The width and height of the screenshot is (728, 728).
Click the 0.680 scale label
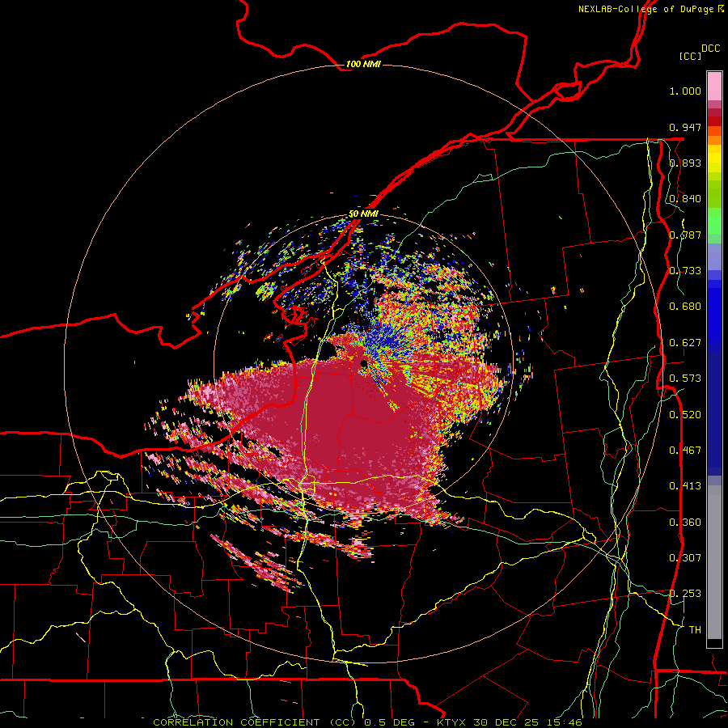click(x=685, y=307)
